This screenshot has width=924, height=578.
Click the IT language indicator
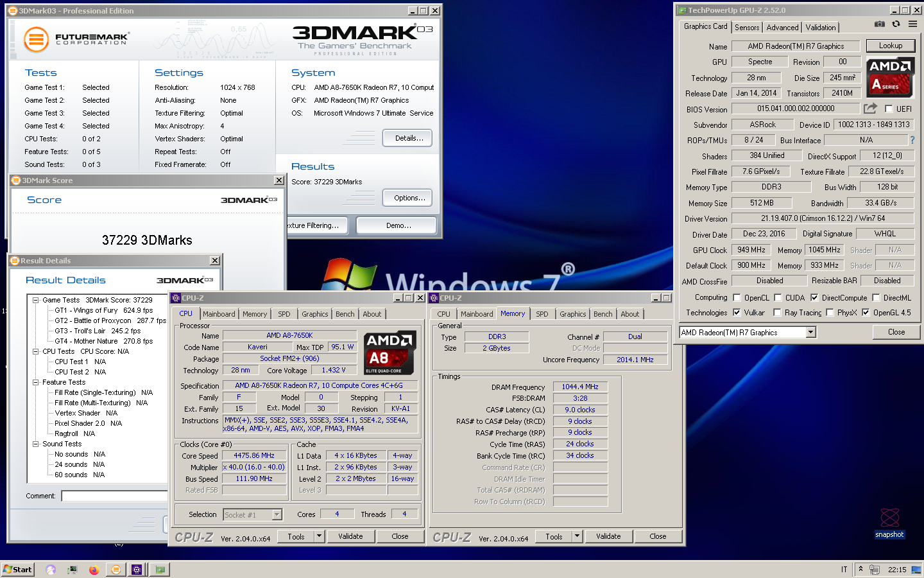click(844, 570)
